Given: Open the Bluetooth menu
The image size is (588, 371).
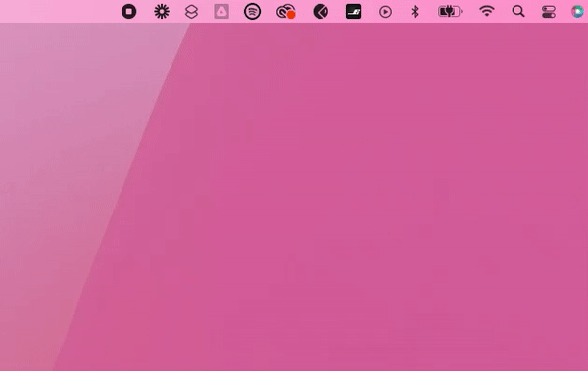Looking at the screenshot, I should coord(415,12).
